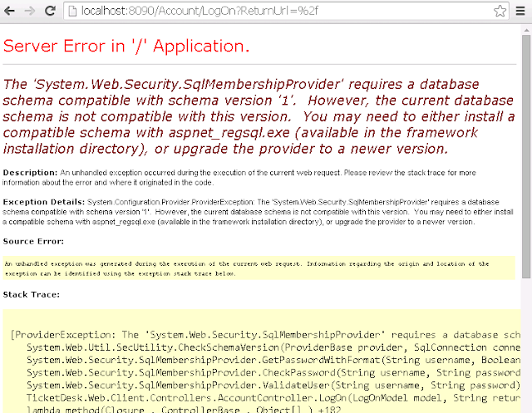Click the GetPasswordWithFormat stack trace line
Viewport: 532px width, 413px height.
coord(273,360)
